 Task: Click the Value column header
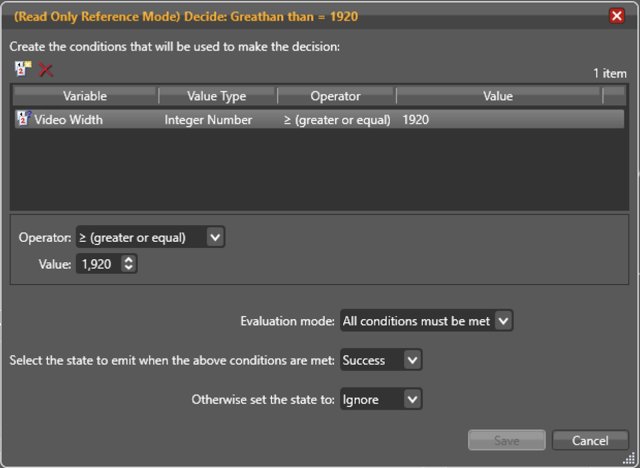point(498,96)
